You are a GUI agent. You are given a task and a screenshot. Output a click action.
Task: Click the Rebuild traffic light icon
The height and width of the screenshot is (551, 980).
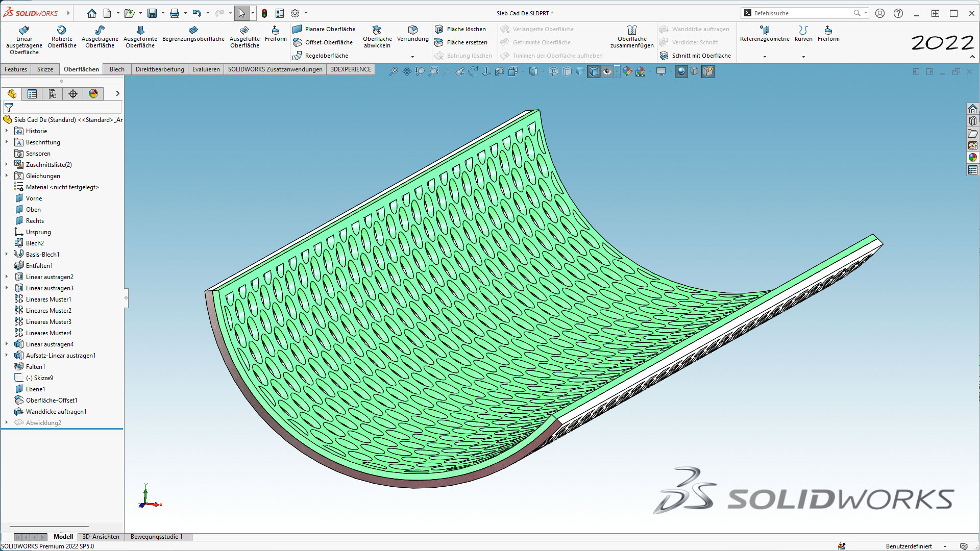pyautogui.click(x=264, y=13)
